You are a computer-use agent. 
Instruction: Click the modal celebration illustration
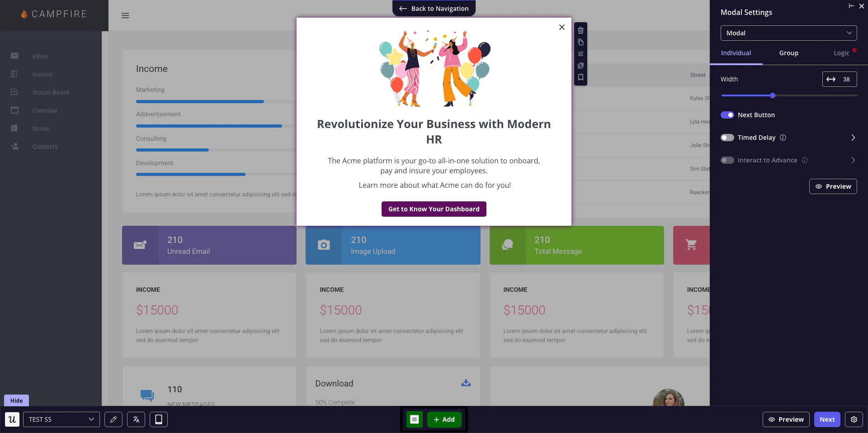point(434,68)
